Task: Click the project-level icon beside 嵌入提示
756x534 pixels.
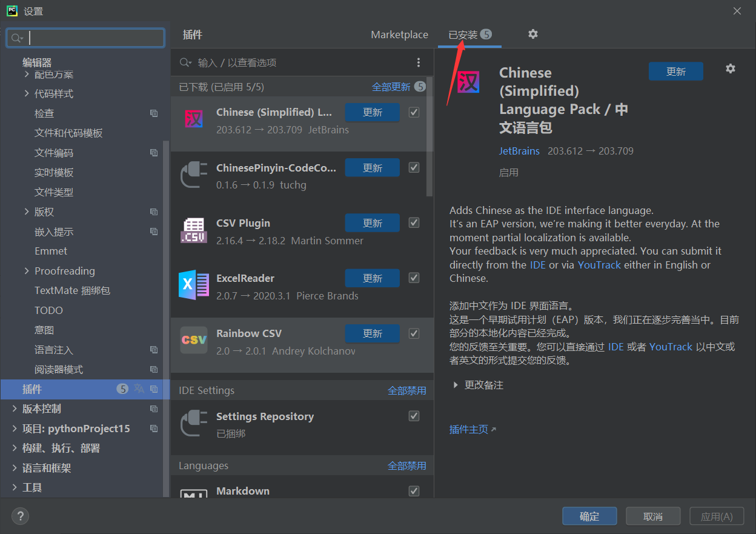Action: click(154, 232)
